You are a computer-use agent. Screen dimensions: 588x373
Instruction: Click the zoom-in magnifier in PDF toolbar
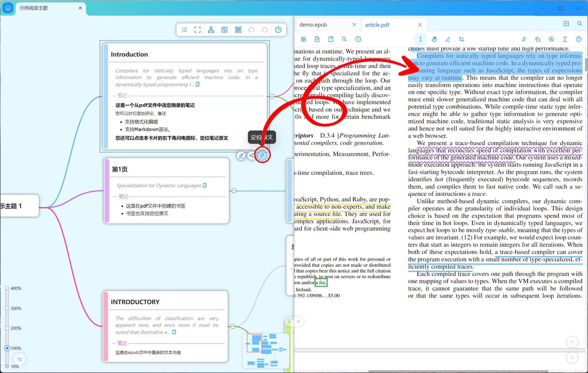click(x=551, y=39)
